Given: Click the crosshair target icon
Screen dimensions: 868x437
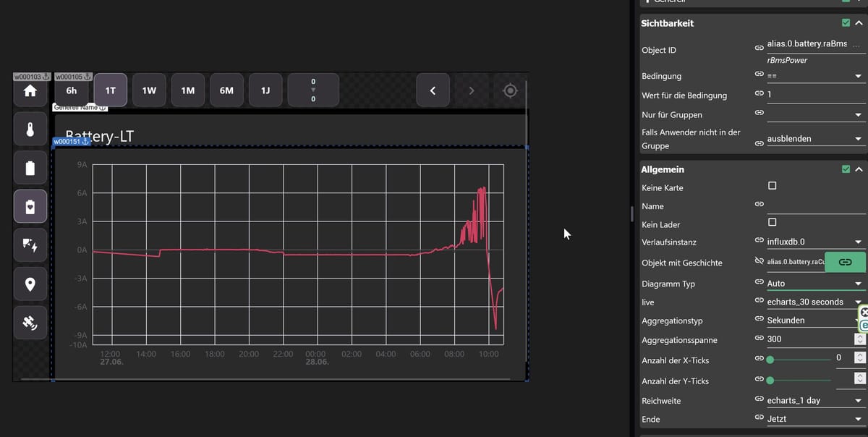Looking at the screenshot, I should click(x=510, y=90).
